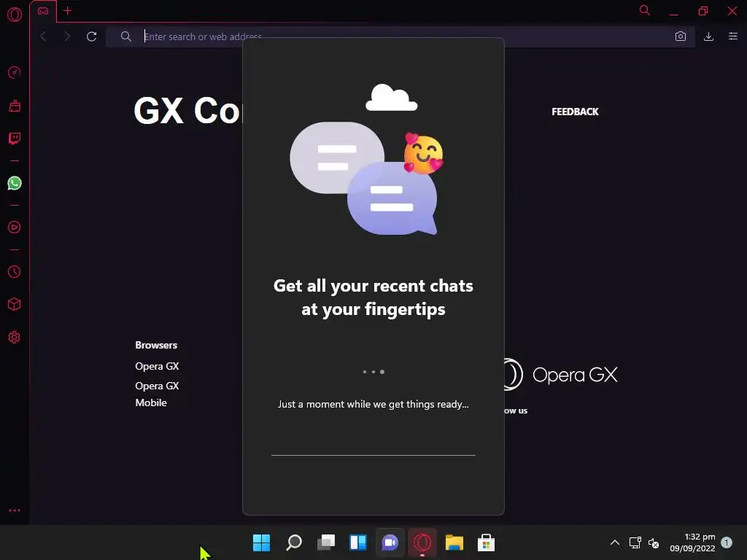Click the 'Get all your recent chats' heading
The image size is (747, 560).
pyautogui.click(x=373, y=297)
